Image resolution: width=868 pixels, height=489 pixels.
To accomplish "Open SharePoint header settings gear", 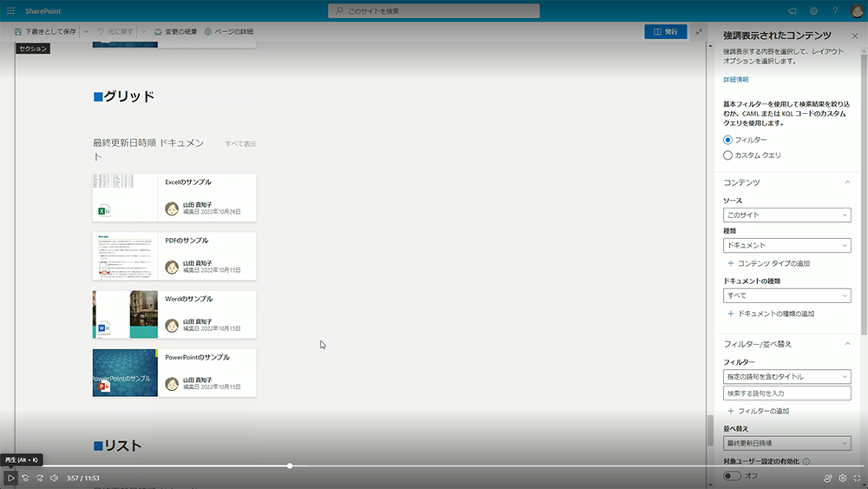I will point(814,10).
